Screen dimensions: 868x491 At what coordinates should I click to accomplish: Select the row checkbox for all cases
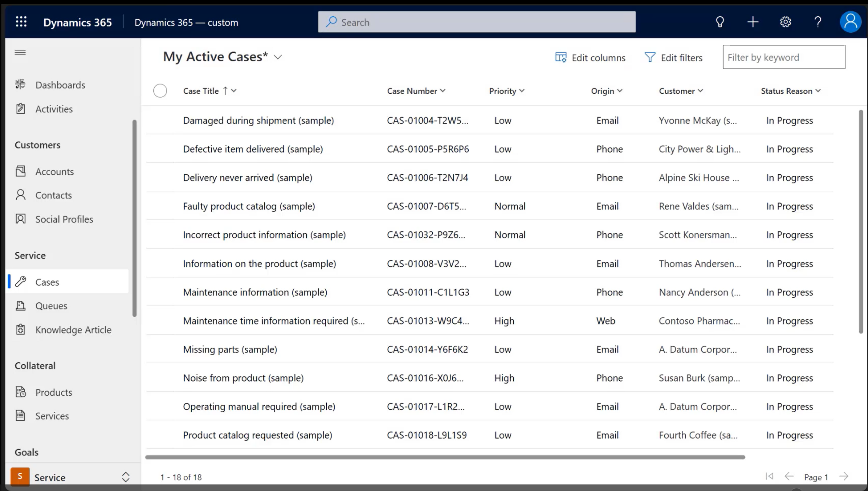[x=160, y=90]
